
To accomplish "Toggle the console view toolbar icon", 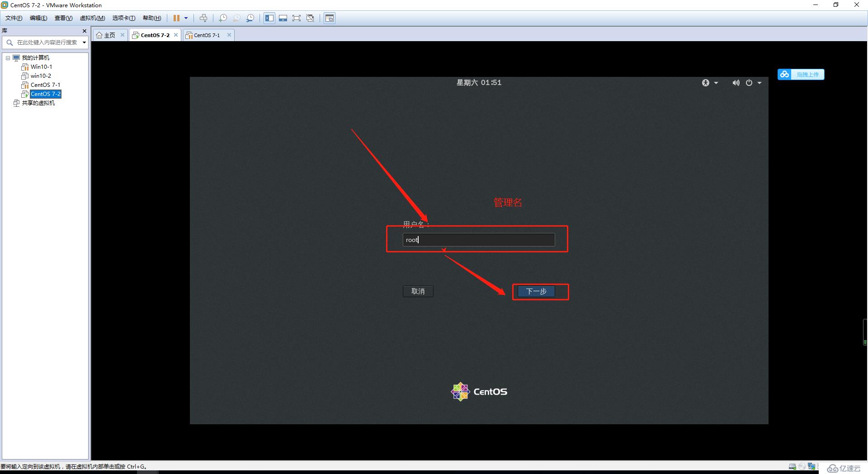I will point(330,18).
